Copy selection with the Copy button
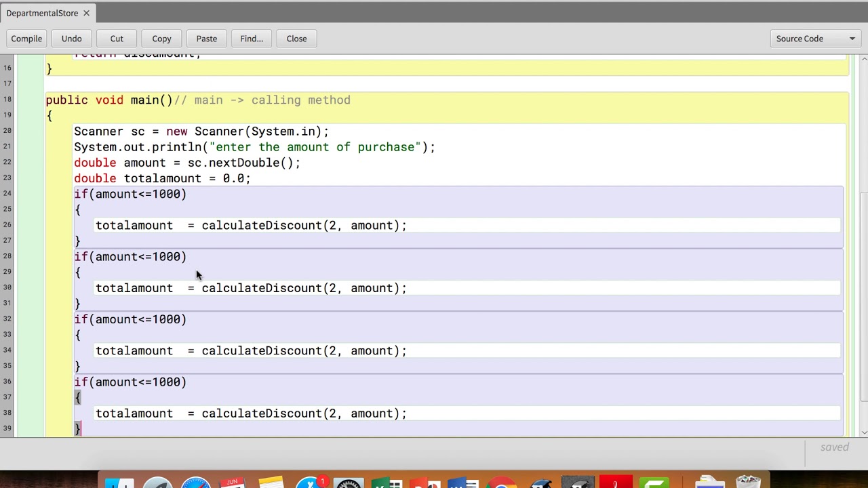 (161, 39)
